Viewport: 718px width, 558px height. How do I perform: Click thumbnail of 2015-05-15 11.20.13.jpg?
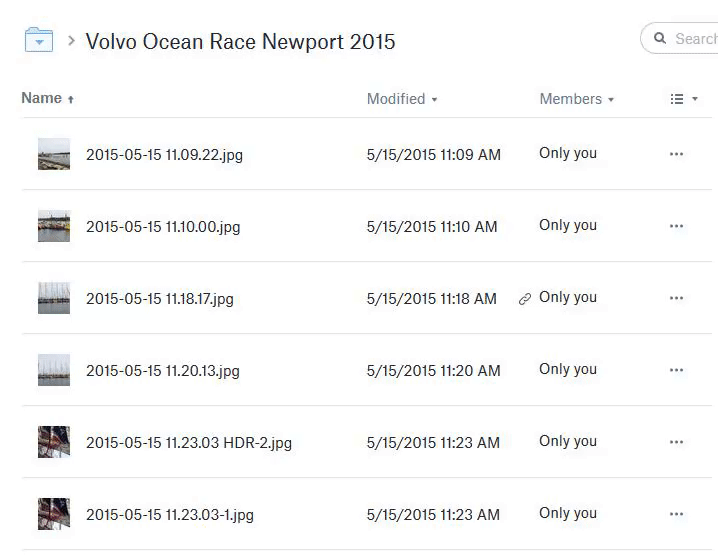(54, 370)
